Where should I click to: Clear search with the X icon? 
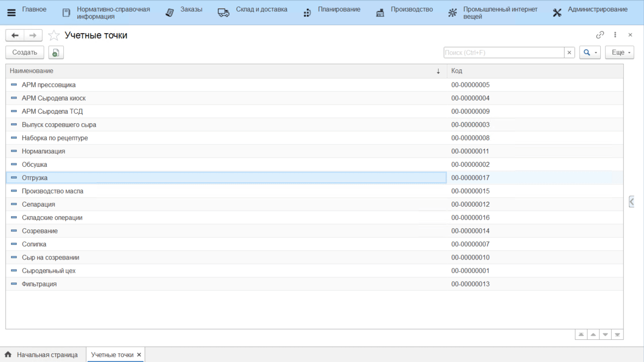tap(570, 53)
